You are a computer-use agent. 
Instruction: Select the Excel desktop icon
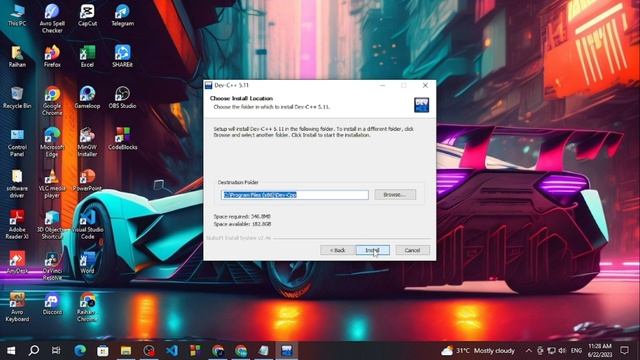[x=87, y=57]
